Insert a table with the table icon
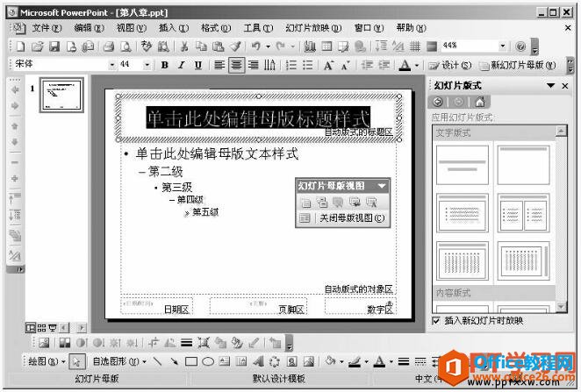This screenshot has width=581, height=392. pos(326,46)
